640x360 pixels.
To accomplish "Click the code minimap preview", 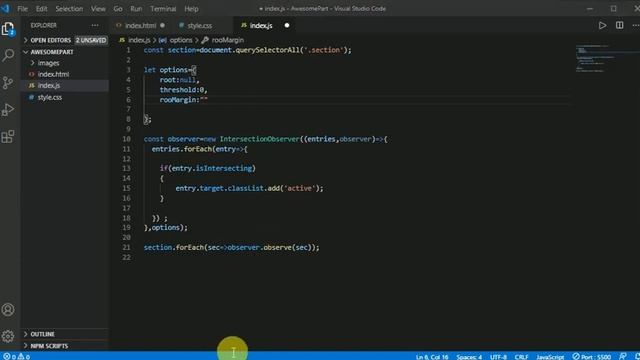I will pos(594,58).
